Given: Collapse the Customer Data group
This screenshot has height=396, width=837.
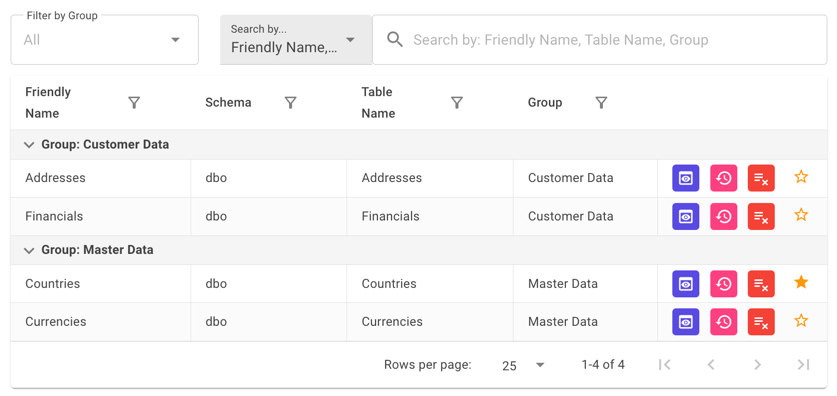Looking at the screenshot, I should [x=30, y=145].
